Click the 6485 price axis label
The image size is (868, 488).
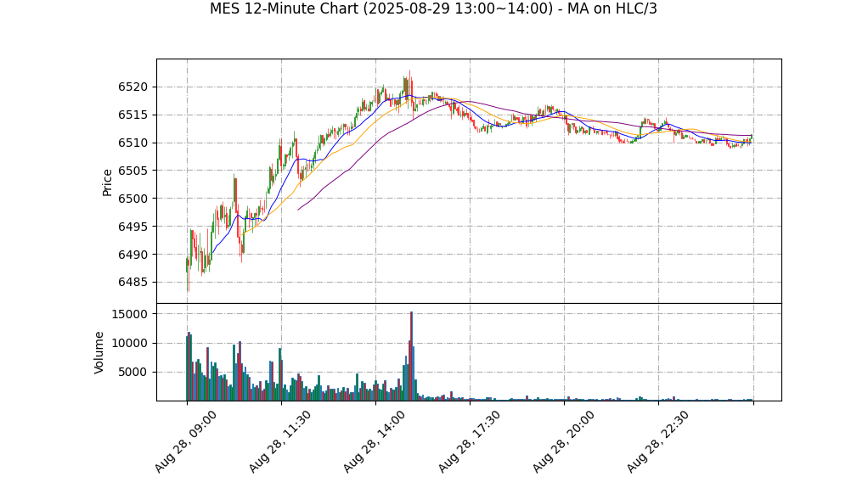click(132, 283)
